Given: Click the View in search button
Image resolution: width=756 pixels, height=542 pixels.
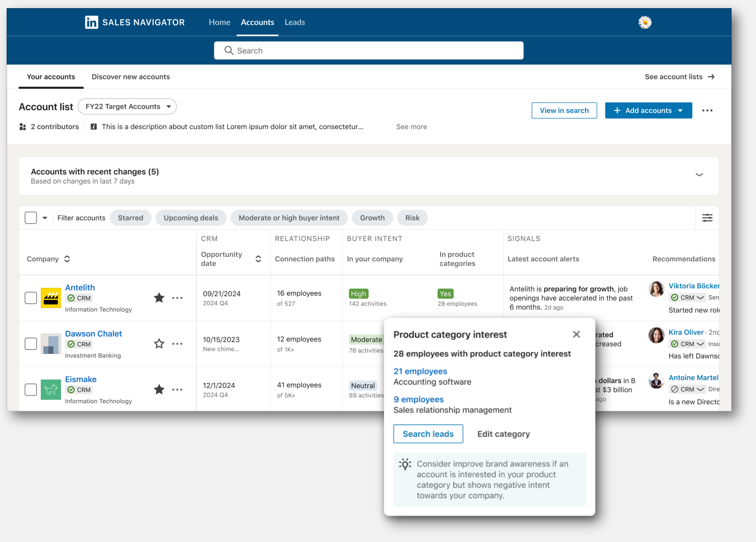Looking at the screenshot, I should pyautogui.click(x=564, y=110).
